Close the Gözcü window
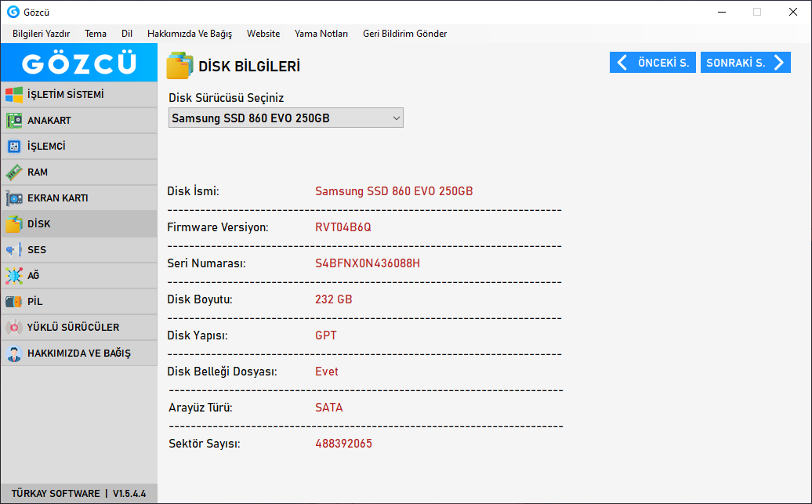This screenshot has height=504, width=812. point(793,12)
